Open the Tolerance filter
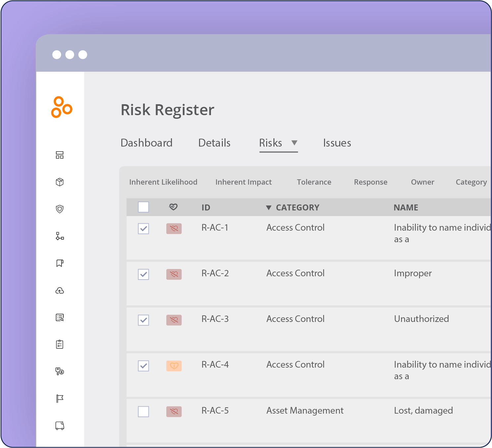Screen dimensions: 492x448 314,182
